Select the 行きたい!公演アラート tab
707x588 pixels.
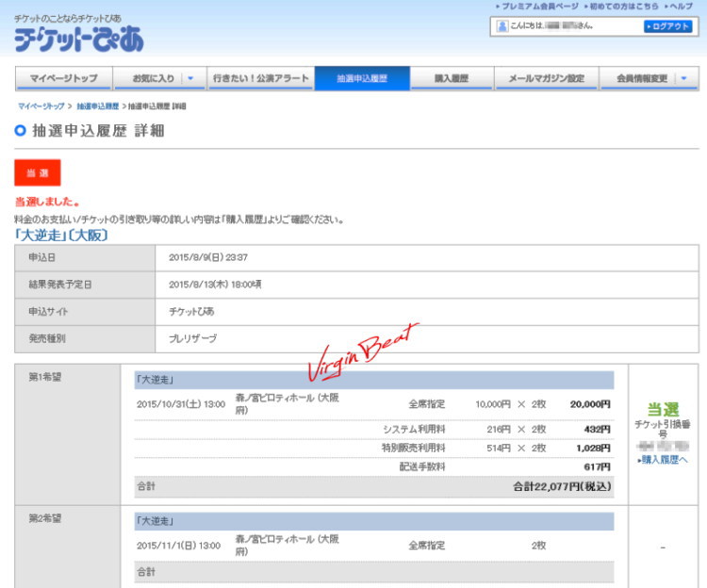(x=260, y=78)
